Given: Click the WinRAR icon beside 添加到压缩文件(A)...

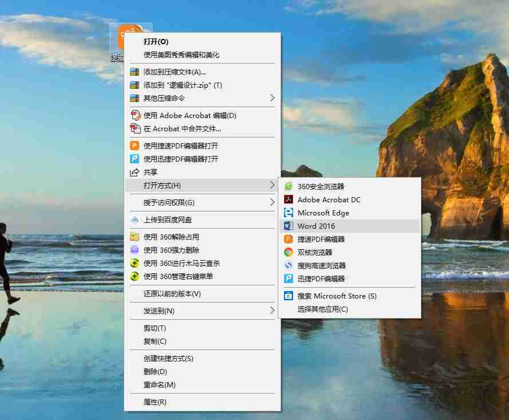Looking at the screenshot, I should click(135, 72).
